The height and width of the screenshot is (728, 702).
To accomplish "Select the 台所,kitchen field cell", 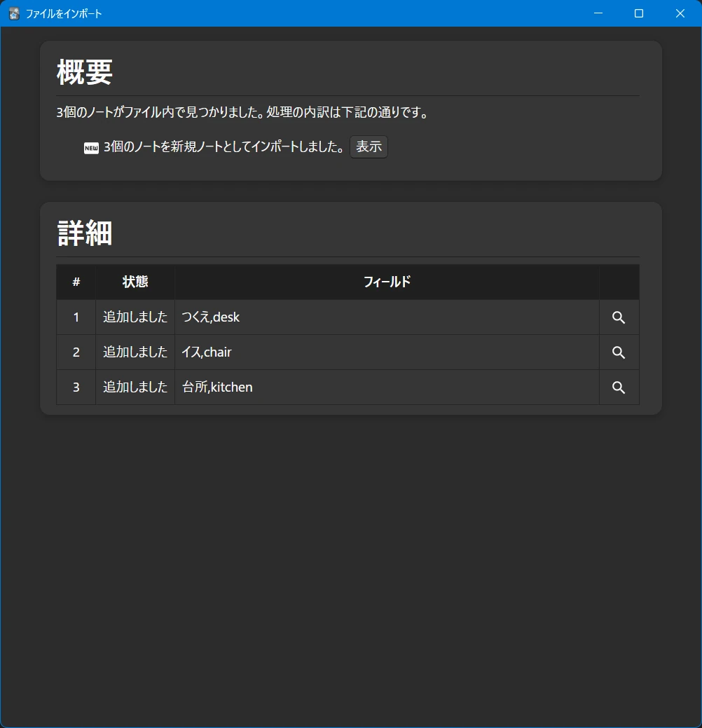I will 217,387.
